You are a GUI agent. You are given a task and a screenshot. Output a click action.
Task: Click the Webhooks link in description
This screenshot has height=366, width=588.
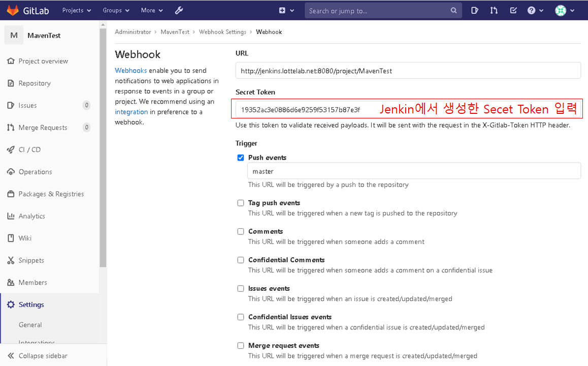131,71
